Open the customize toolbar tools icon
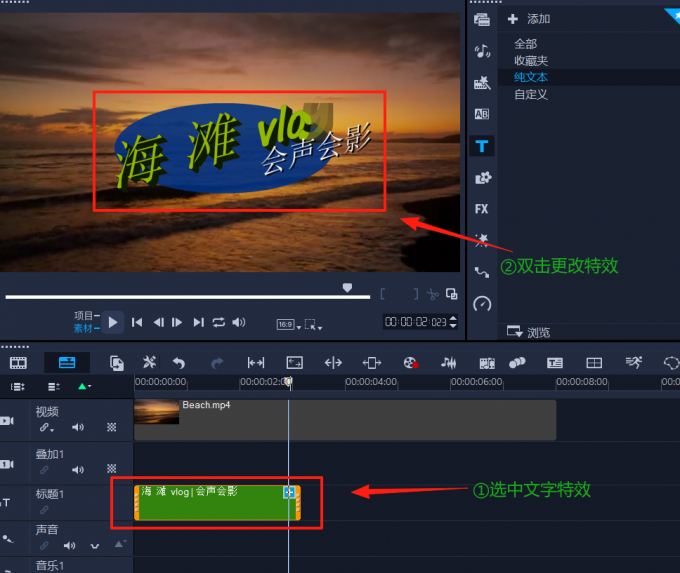Viewport: 680px width, 573px height. click(150, 362)
